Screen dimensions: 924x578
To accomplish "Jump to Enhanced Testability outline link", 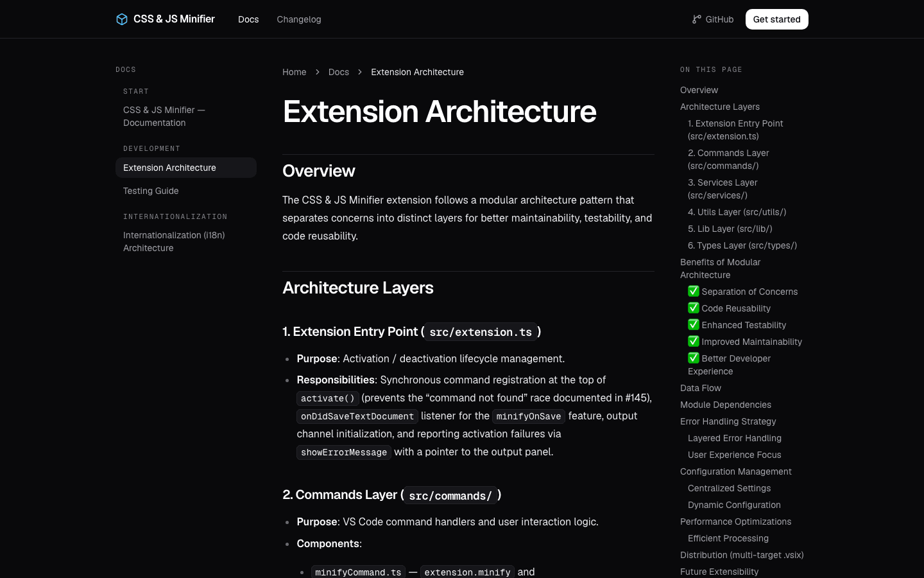I will point(737,325).
